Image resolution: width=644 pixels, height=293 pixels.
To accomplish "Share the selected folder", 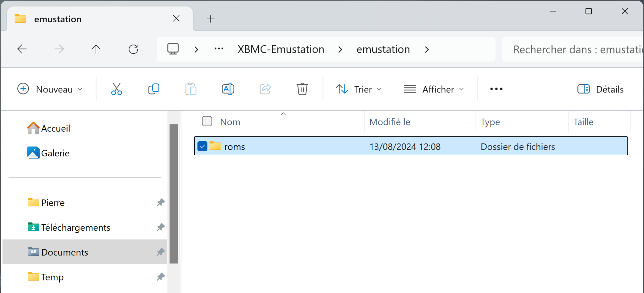I will (265, 89).
